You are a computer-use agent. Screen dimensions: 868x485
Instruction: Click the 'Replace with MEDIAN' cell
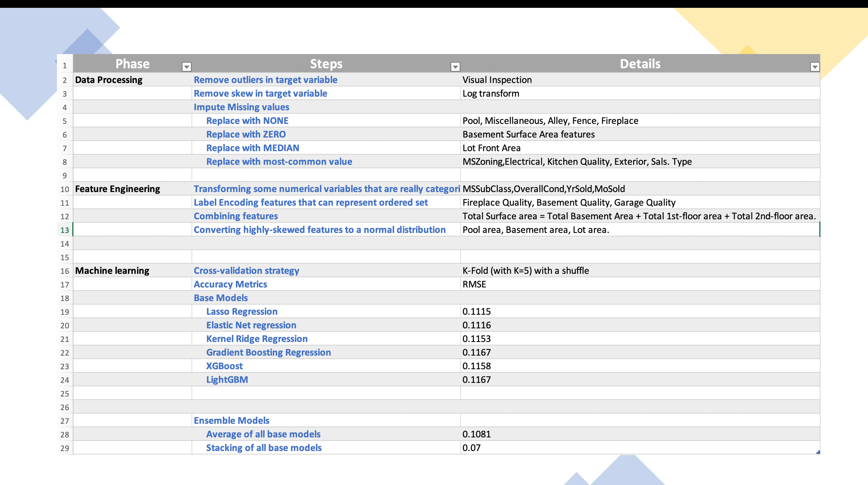tap(252, 148)
